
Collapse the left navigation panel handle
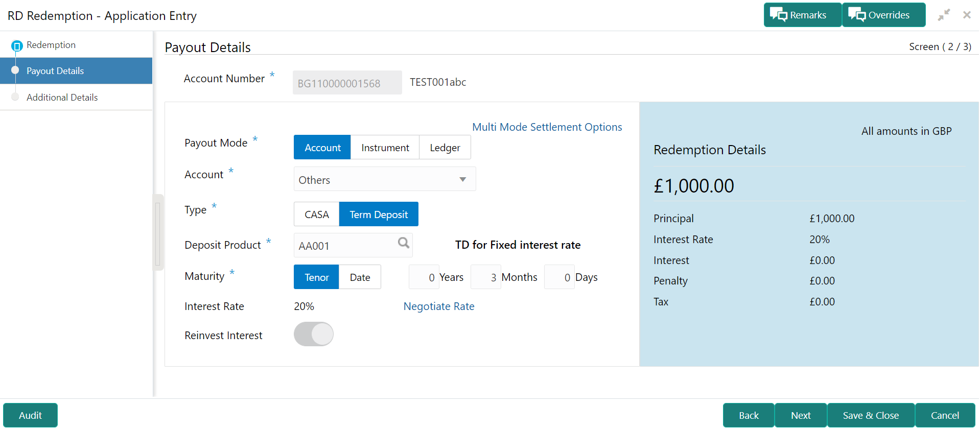[x=158, y=232]
